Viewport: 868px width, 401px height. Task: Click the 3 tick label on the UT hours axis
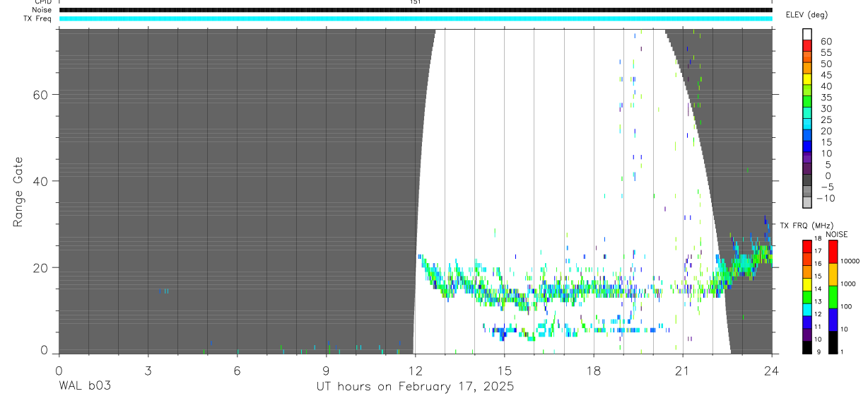pos(148,371)
